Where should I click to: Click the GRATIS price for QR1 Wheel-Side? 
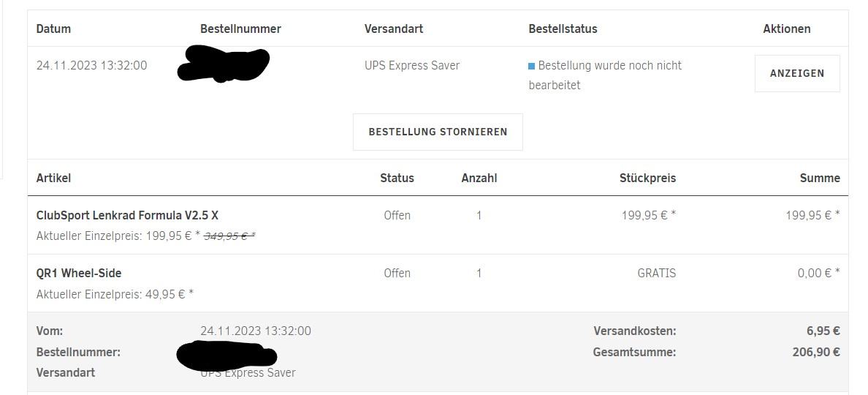click(656, 273)
